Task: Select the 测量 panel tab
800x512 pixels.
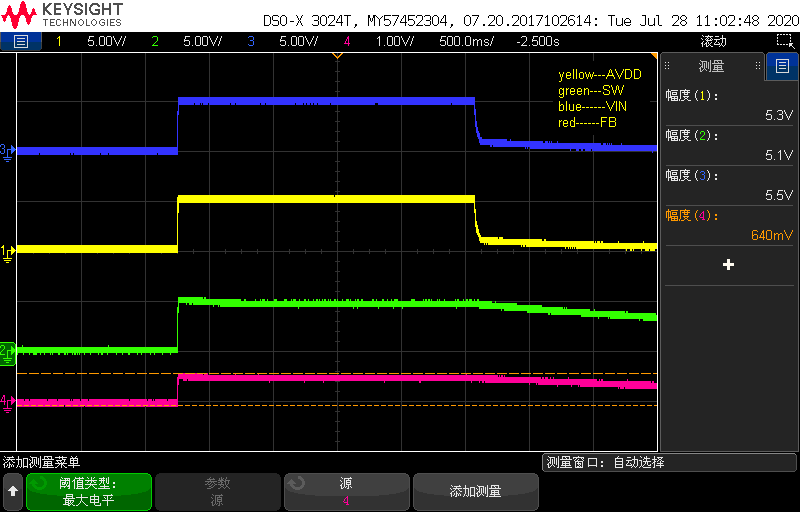Action: pos(712,66)
